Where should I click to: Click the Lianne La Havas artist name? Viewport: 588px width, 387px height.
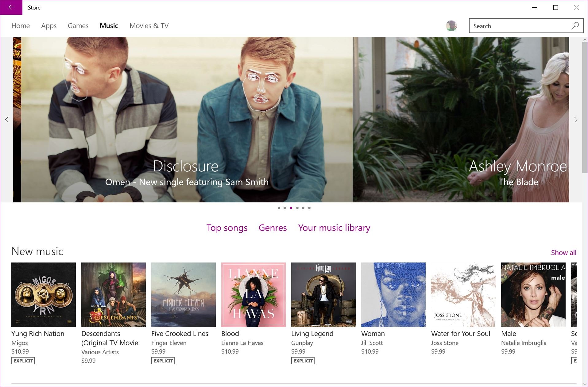tap(242, 343)
